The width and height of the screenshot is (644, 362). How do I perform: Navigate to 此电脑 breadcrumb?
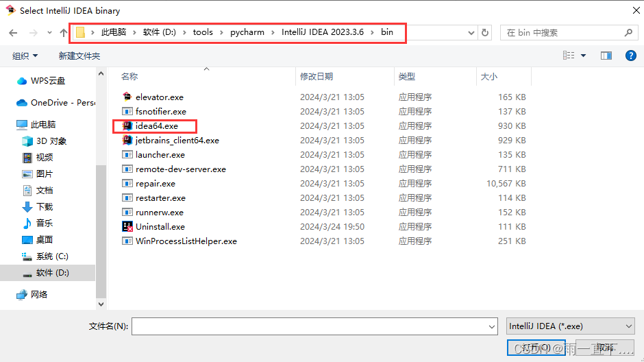pos(114,32)
